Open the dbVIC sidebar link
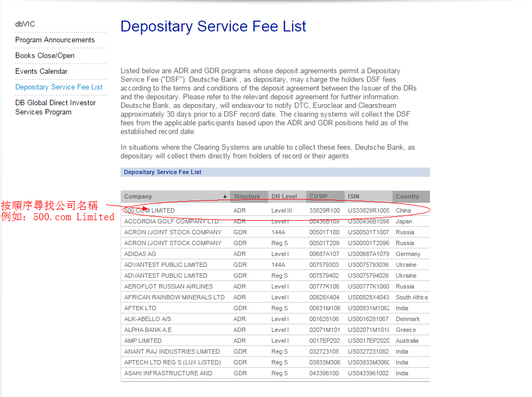The width and height of the screenshot is (532, 397). [25, 24]
